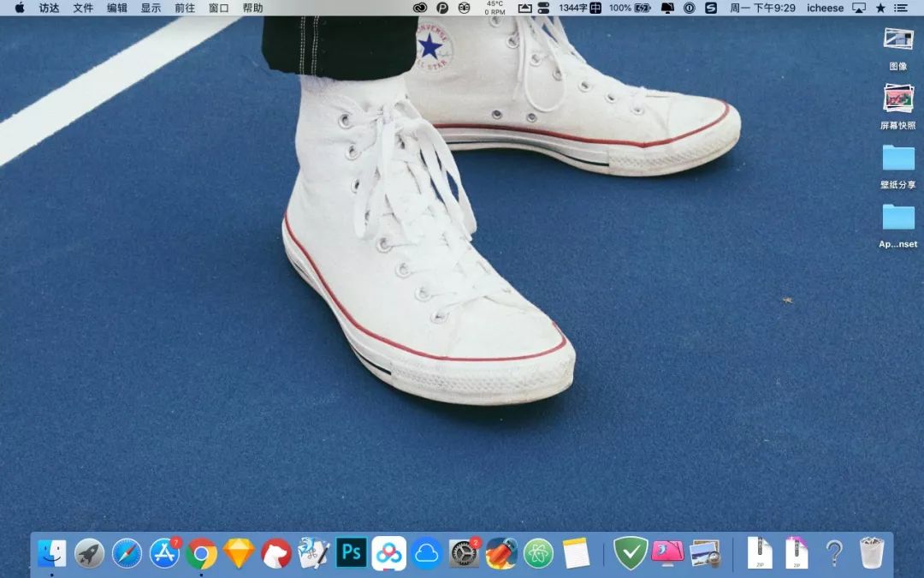Open the Apple menu
Image resolution: width=924 pixels, height=578 pixels.
point(20,8)
